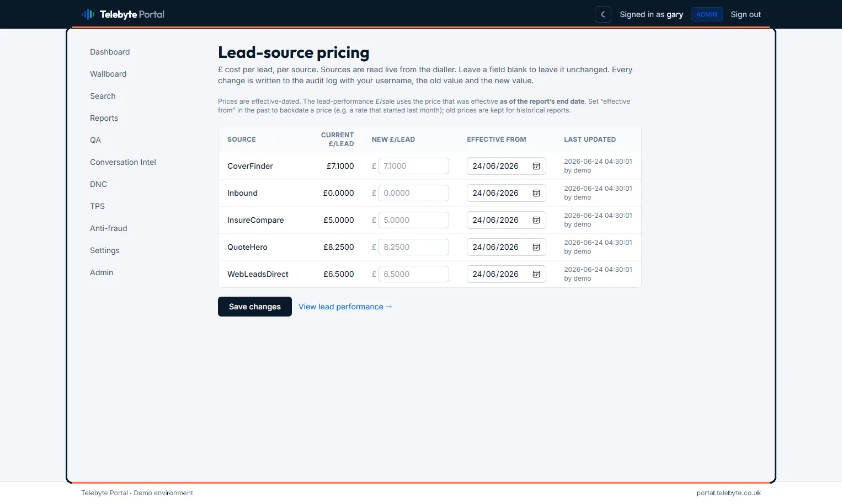Viewport: 842px width, 504px height.
Task: Click current price £7.1000
Action: [340, 166]
